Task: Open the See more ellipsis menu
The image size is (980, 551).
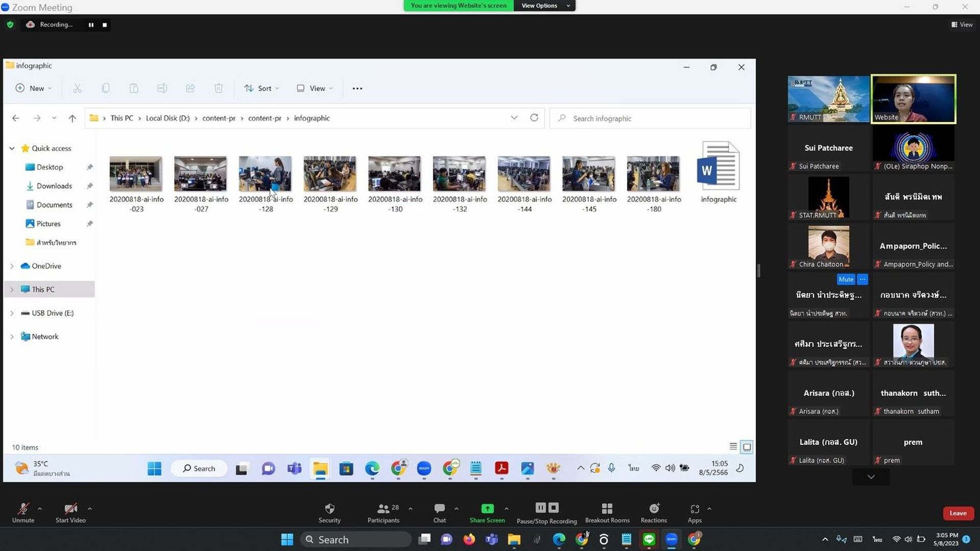Action: 357,88
